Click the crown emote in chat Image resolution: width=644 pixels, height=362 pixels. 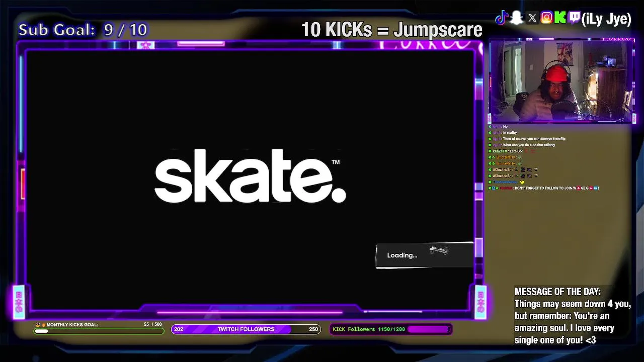point(522,182)
